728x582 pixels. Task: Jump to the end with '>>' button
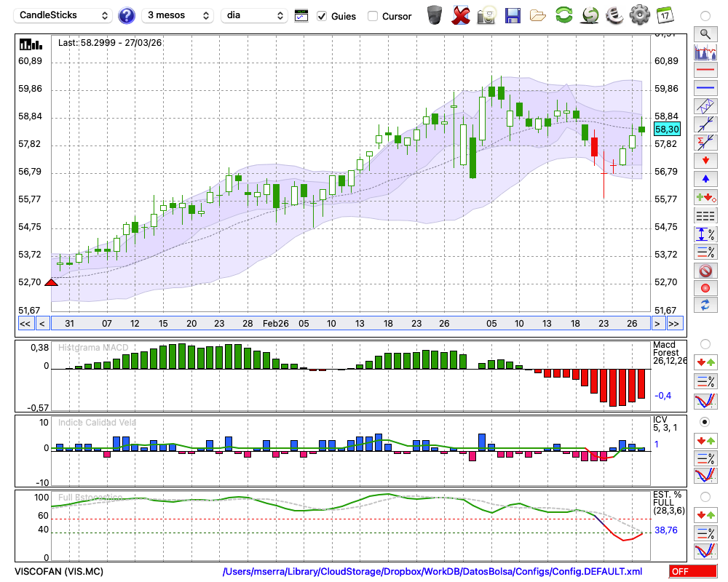(674, 324)
